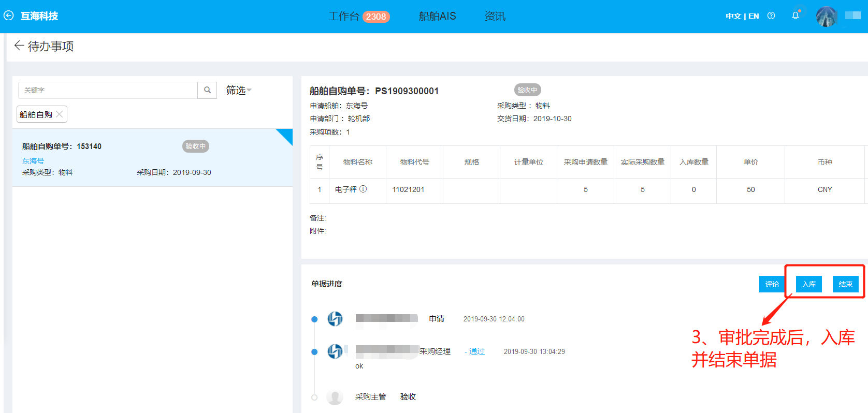
Task: Switch language to EN
Action: tap(754, 16)
